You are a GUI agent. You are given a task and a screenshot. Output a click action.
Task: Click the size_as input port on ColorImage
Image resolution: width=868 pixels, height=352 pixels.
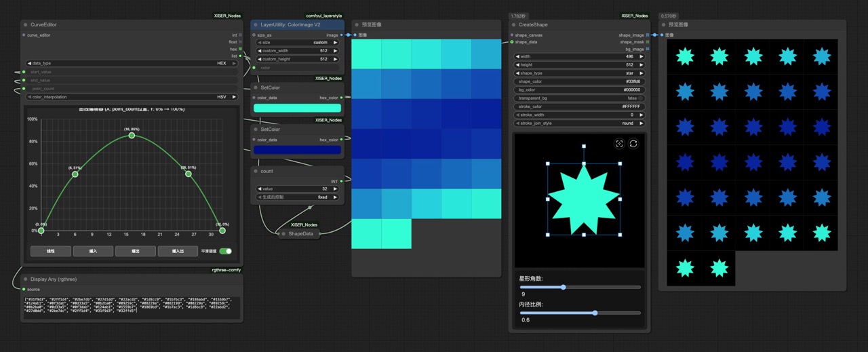[254, 35]
